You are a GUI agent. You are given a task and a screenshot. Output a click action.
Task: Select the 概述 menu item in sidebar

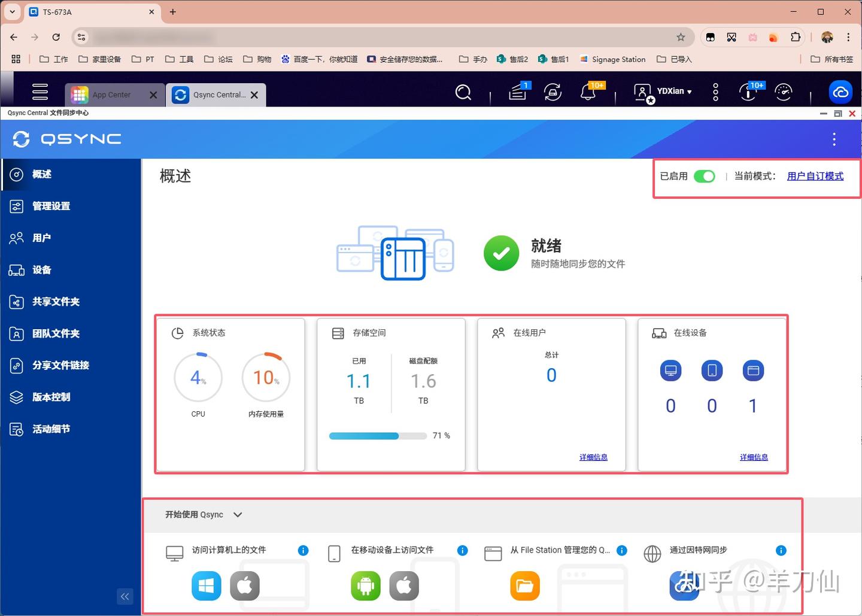pos(42,174)
